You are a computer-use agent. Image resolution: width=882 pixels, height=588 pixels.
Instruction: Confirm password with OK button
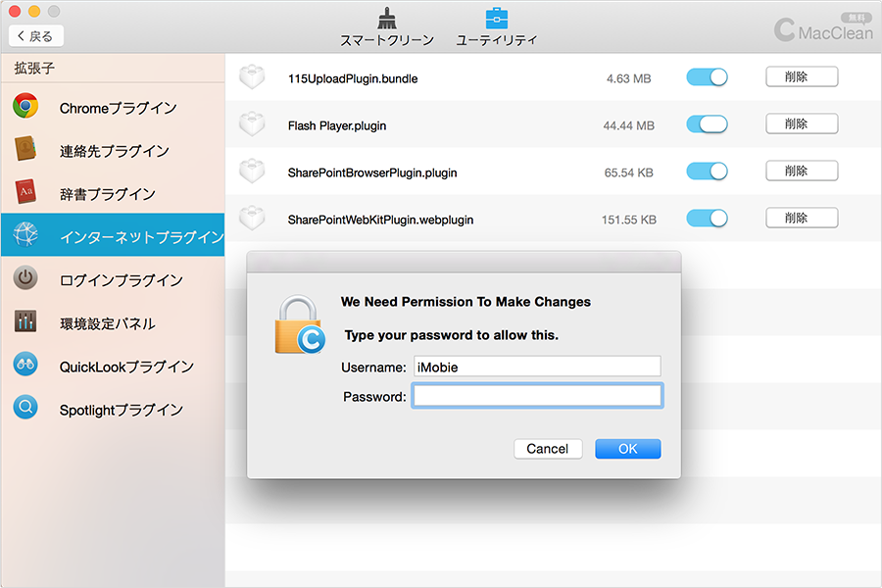pos(628,449)
